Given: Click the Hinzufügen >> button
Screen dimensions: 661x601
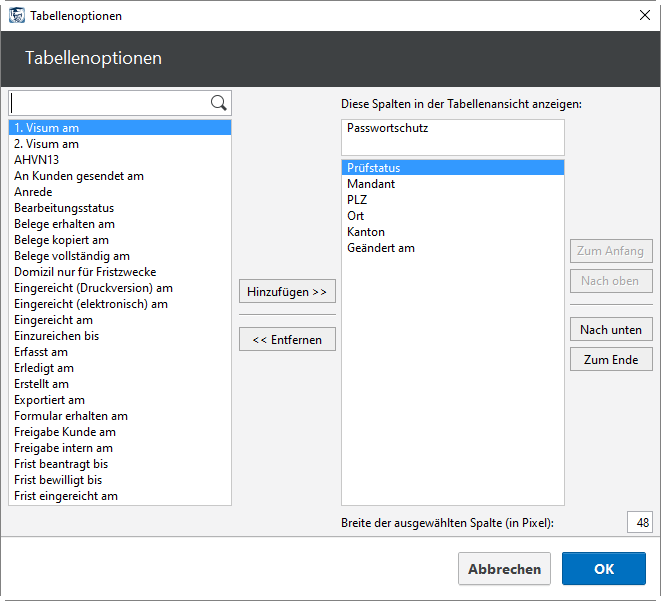Looking at the screenshot, I should point(287,291).
